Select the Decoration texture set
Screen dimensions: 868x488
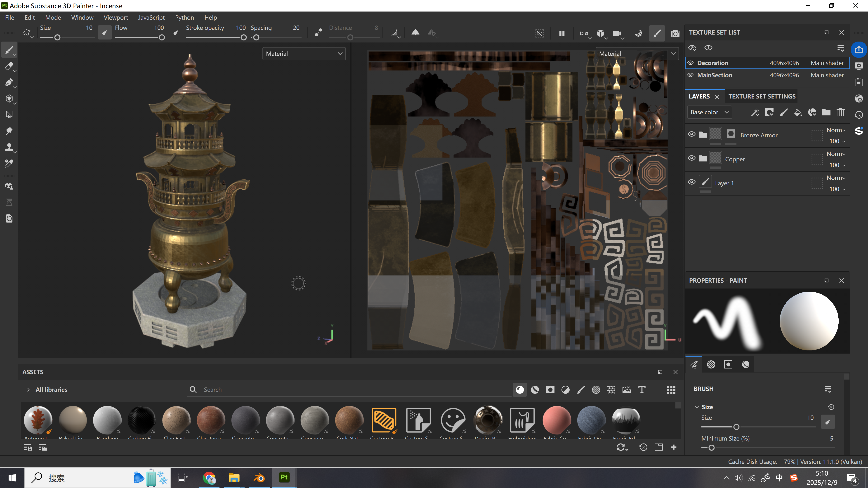pyautogui.click(x=713, y=63)
